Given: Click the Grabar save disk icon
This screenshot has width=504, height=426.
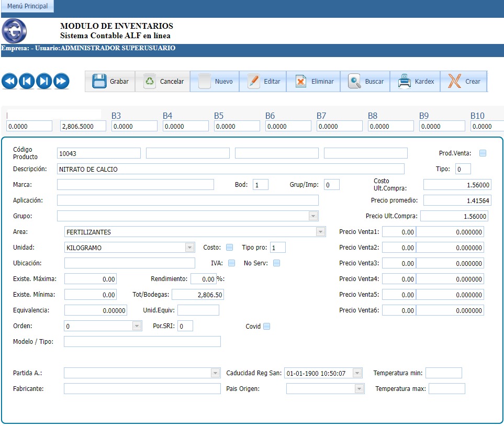Looking at the screenshot, I should 99,81.
